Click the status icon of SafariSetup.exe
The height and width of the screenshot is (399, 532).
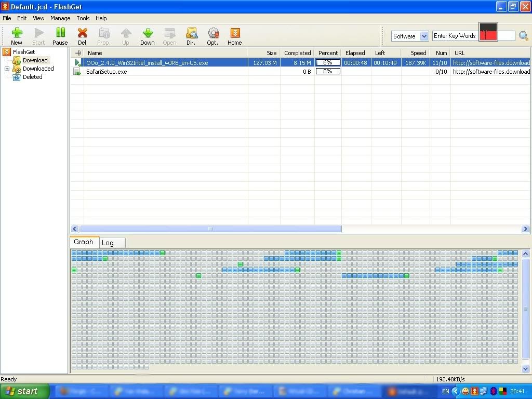pos(77,72)
